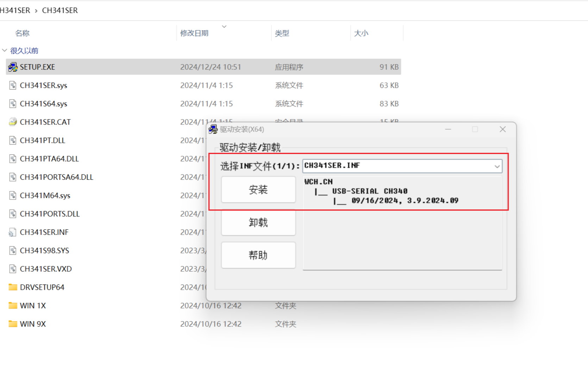This screenshot has width=588, height=380.
Task: Collapse the 很久以前 group
Action: pos(5,51)
